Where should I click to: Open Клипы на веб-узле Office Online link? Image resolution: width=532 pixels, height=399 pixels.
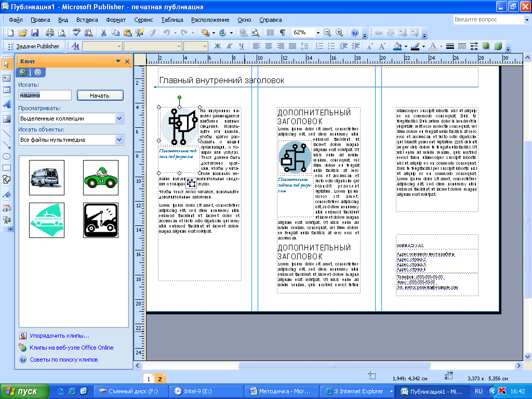71,348
